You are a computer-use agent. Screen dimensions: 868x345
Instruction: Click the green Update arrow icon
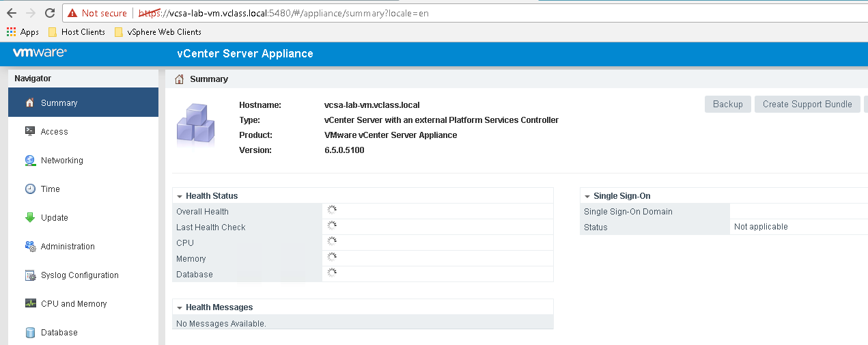[30, 218]
